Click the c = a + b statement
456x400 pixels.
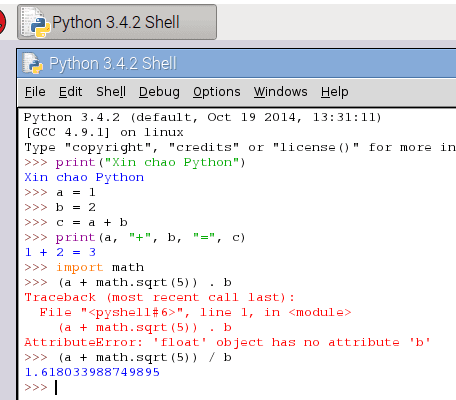(92, 222)
